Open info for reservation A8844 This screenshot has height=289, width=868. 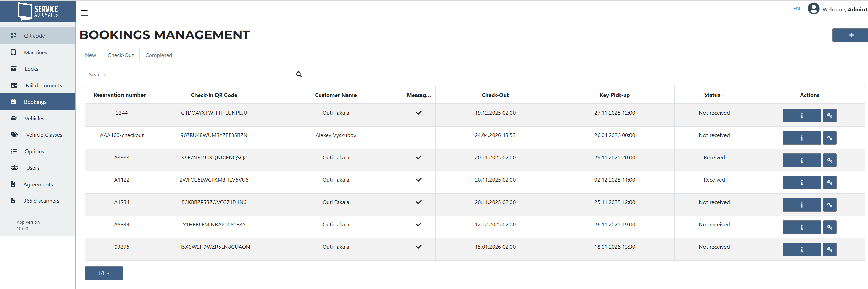[802, 227]
